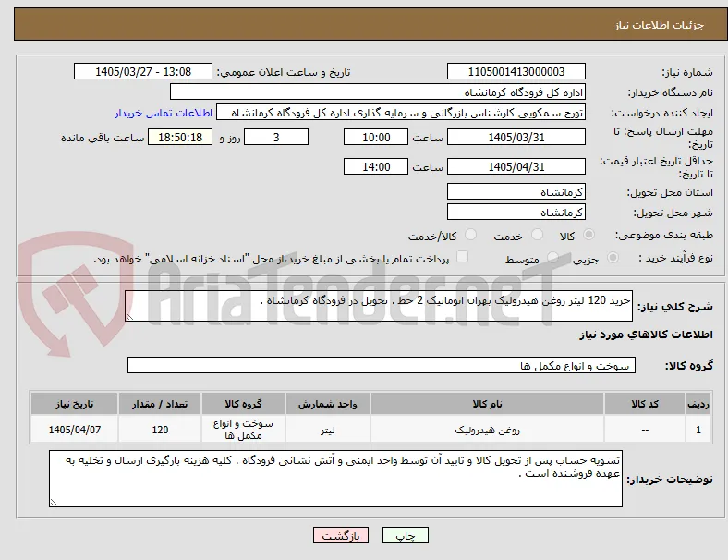
Task: Click the row number cell 1
Action: point(698,430)
